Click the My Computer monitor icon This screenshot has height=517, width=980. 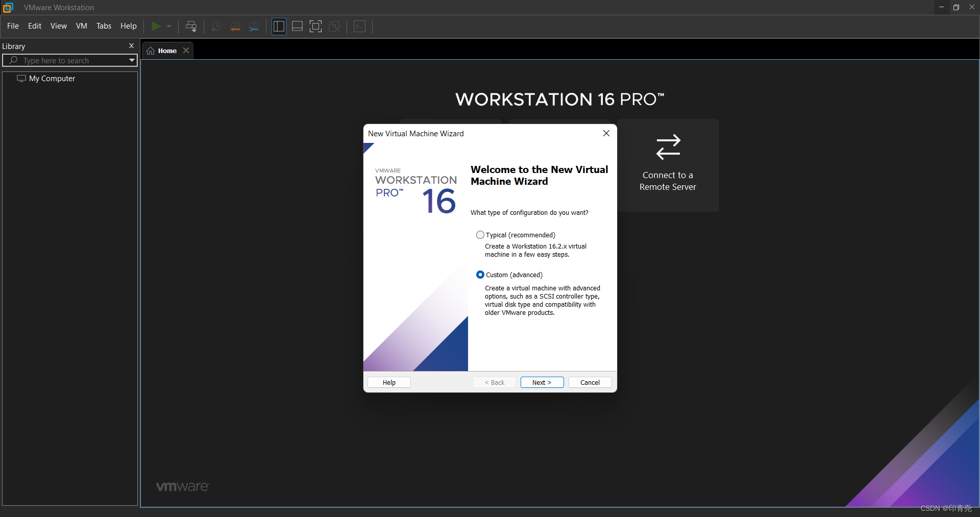21,79
